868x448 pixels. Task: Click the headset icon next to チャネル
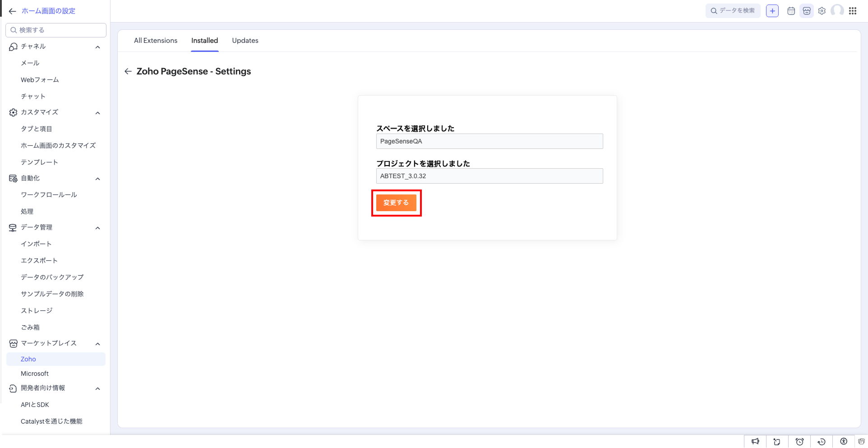13,46
